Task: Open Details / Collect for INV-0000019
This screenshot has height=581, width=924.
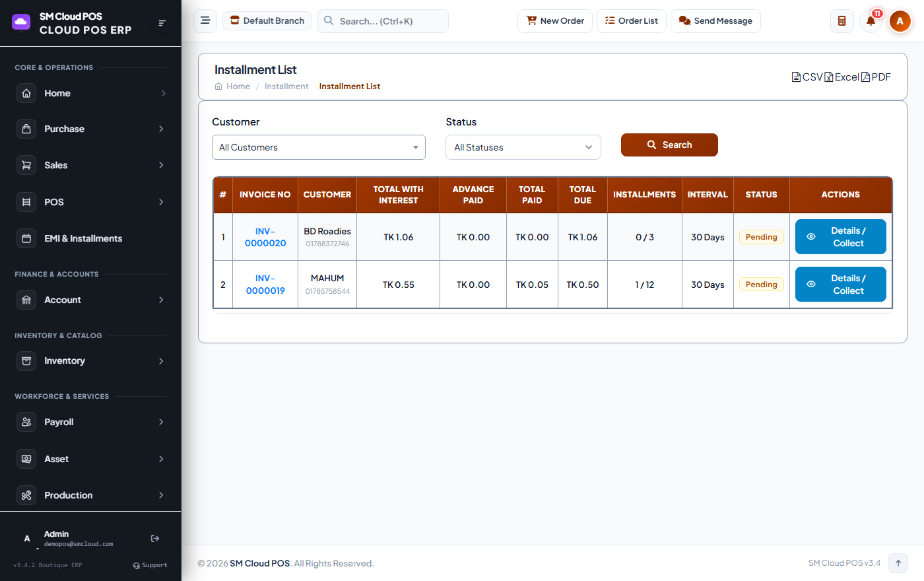Action: click(x=841, y=285)
